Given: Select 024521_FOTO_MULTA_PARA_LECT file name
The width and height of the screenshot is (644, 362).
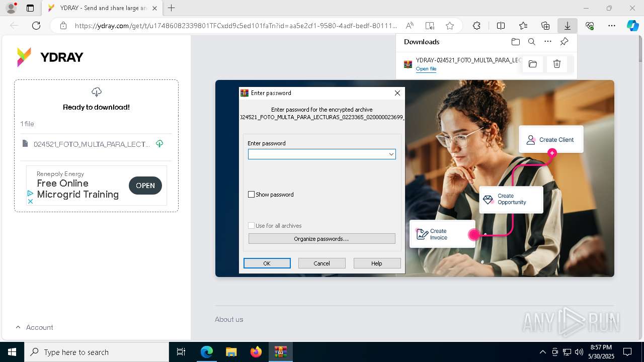Looking at the screenshot, I should 92,144.
